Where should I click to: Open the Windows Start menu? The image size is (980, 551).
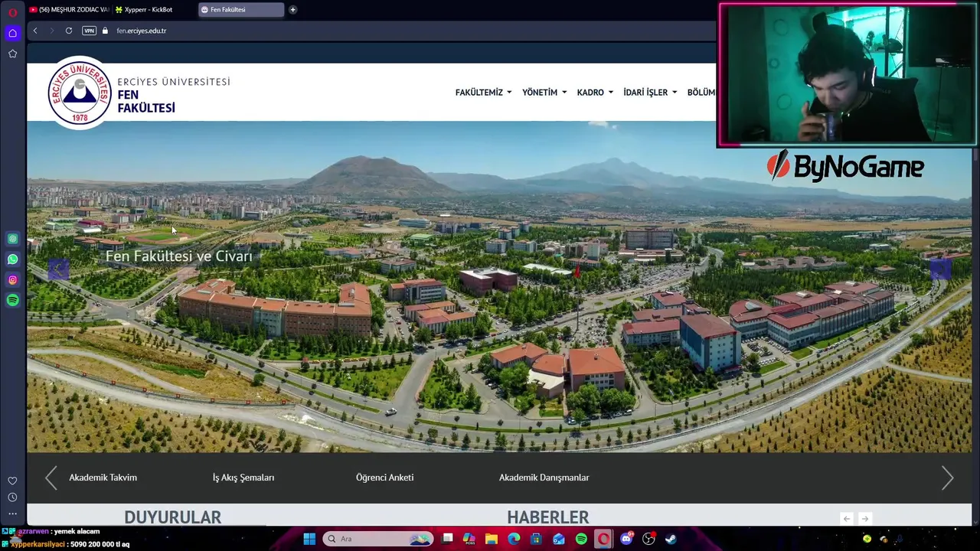click(x=309, y=539)
